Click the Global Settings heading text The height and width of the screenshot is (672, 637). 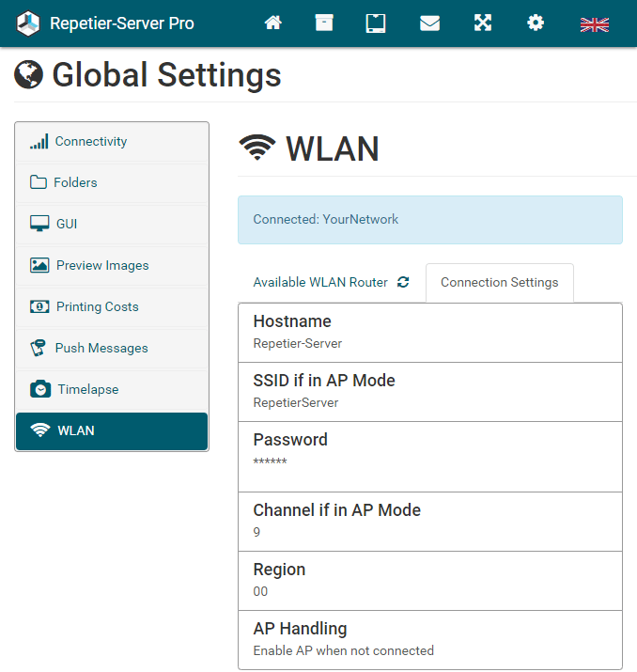tap(166, 74)
